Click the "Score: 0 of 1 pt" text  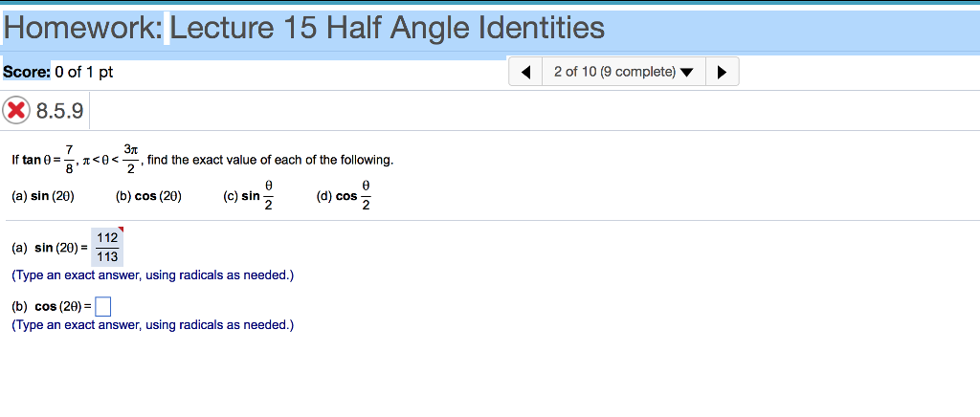57,73
